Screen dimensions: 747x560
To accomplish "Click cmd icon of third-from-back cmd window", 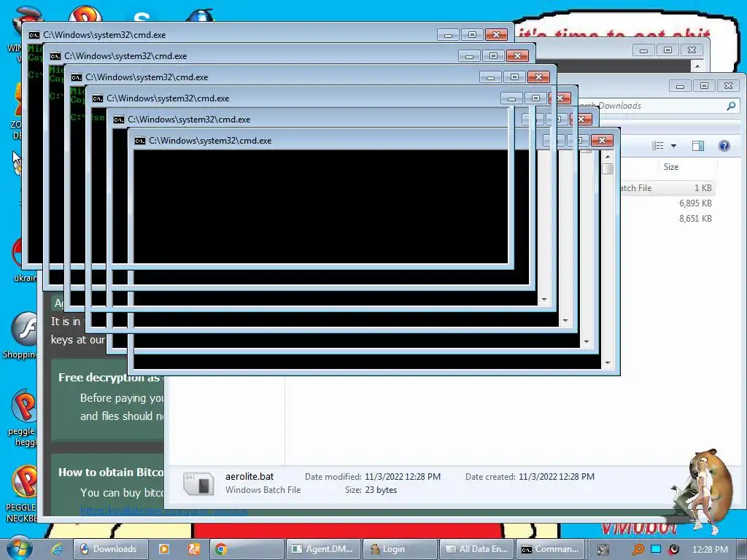I will point(76,77).
